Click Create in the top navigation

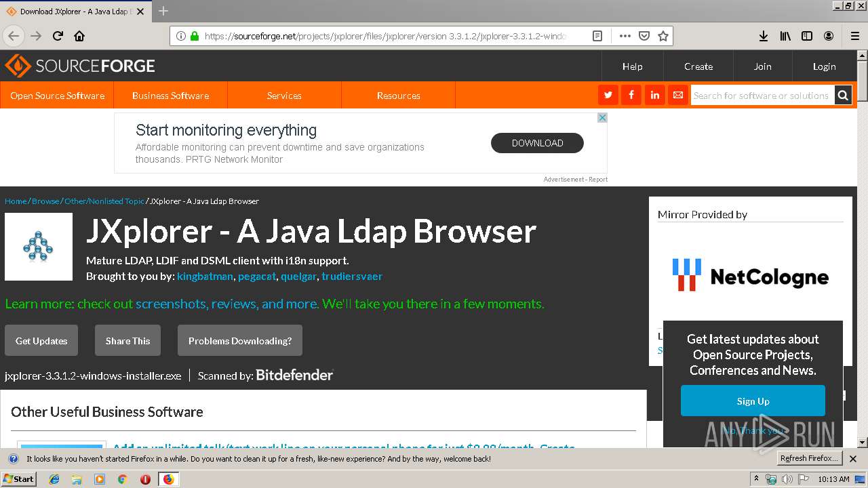[698, 66]
